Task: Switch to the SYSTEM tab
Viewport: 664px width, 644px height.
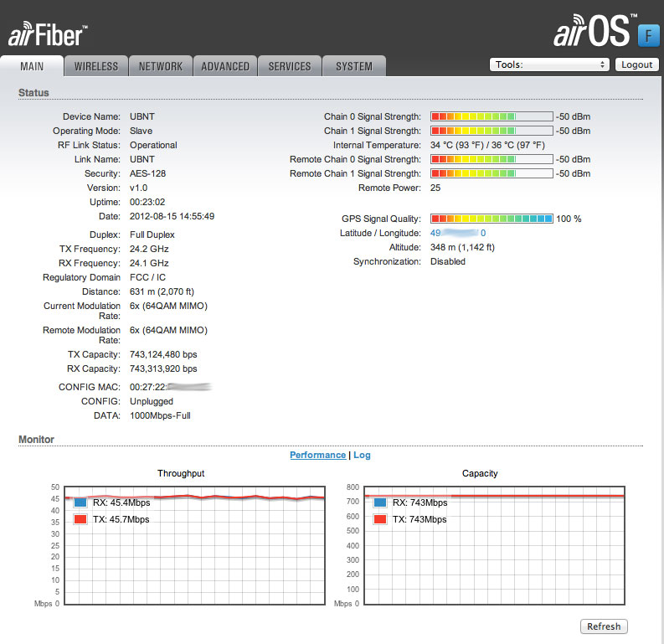Action: [x=354, y=66]
